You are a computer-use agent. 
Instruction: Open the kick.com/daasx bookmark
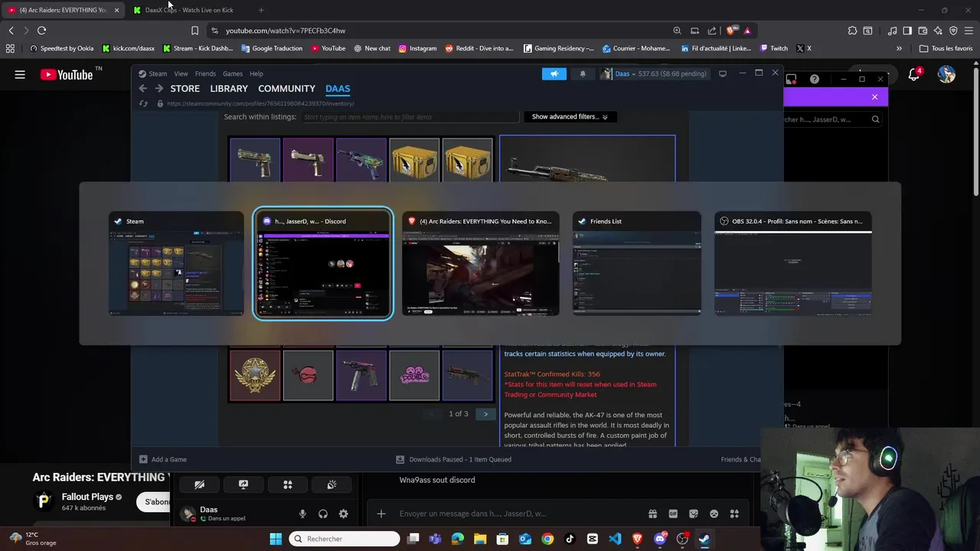pyautogui.click(x=129, y=48)
